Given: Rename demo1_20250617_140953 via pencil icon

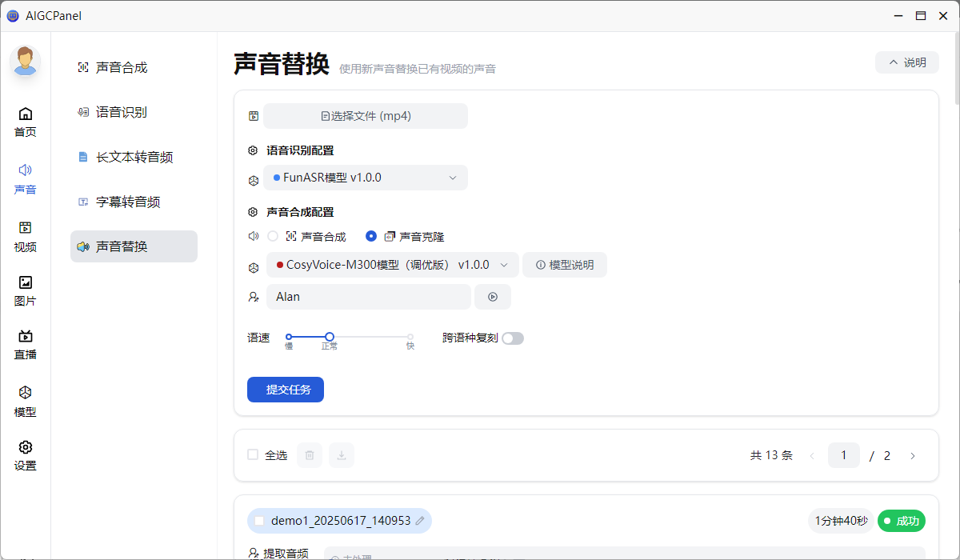Looking at the screenshot, I should pos(420,521).
